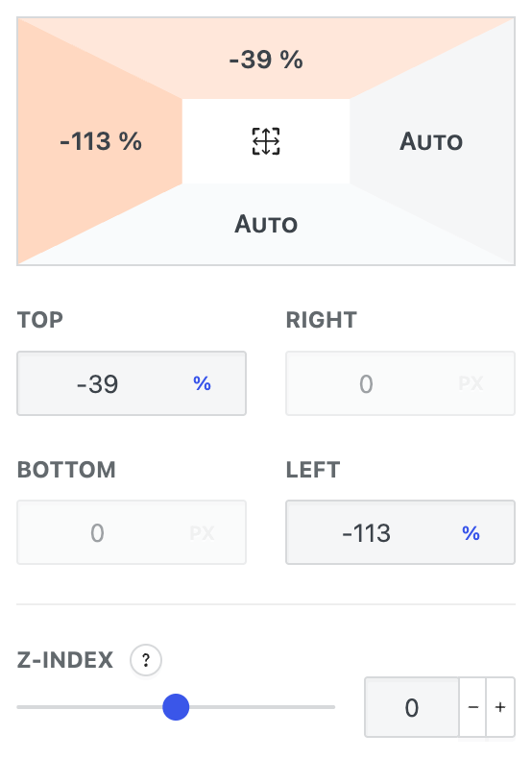Image resolution: width=532 pixels, height=759 pixels.
Task: Select the top -39 % region
Action: 266,60
